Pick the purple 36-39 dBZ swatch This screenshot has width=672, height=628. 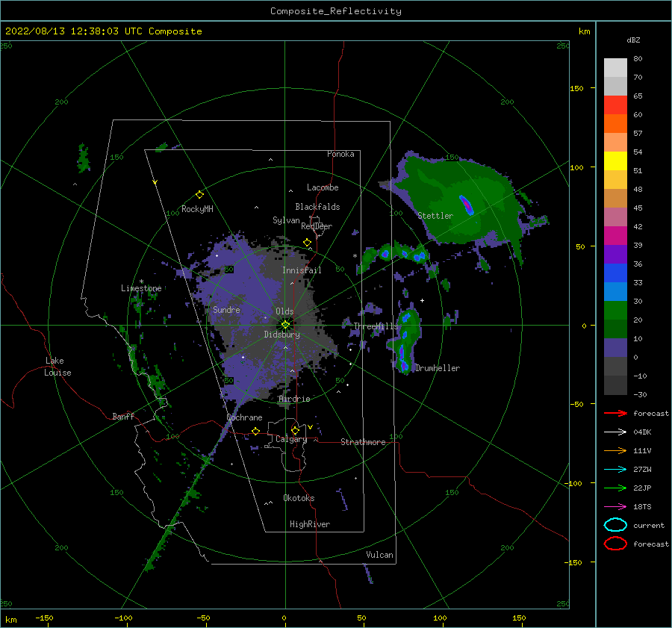click(615, 254)
